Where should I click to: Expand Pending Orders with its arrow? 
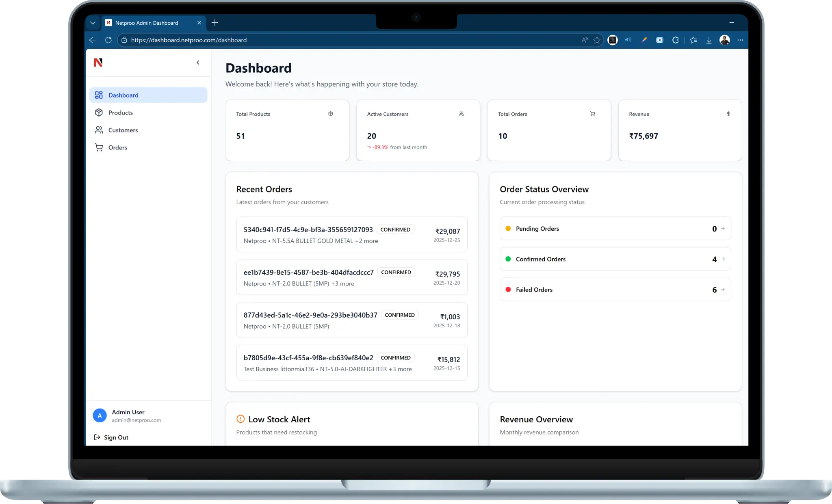pos(722,229)
